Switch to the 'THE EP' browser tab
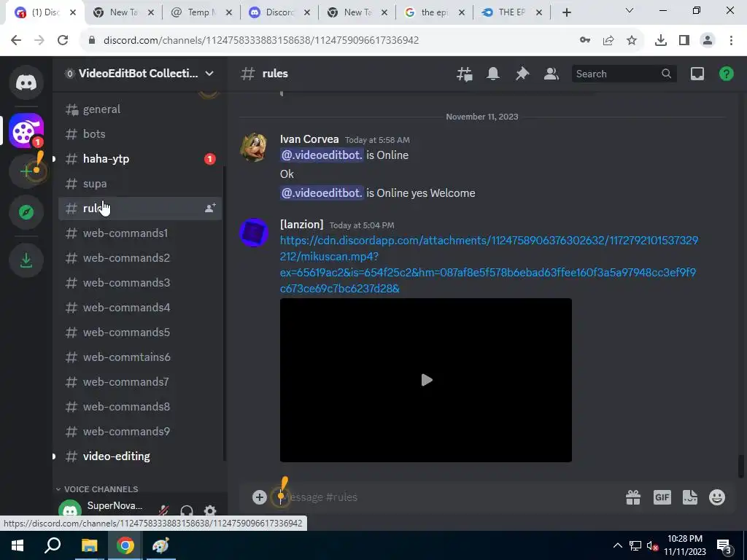The image size is (747, 560). click(x=512, y=12)
